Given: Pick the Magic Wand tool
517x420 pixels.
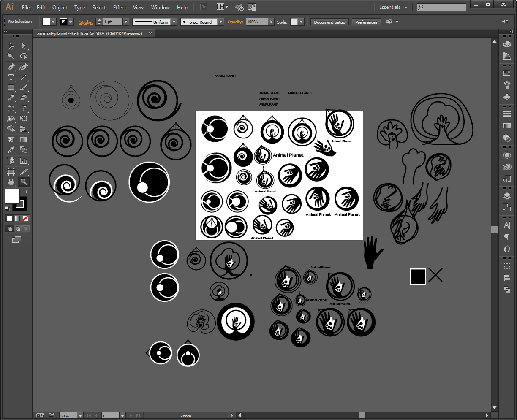Looking at the screenshot, I should 11,57.
